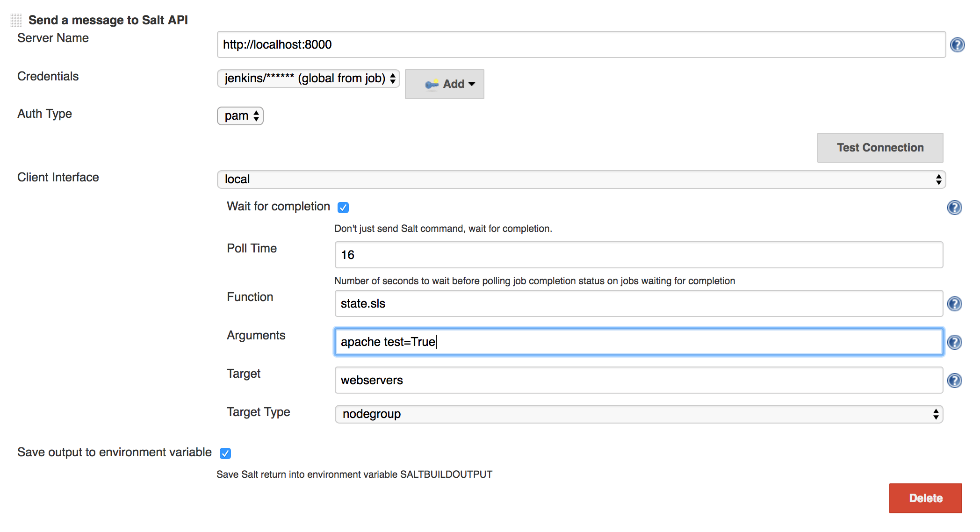Open help for the Arguments field
This screenshot has height=532, width=980.
point(954,342)
